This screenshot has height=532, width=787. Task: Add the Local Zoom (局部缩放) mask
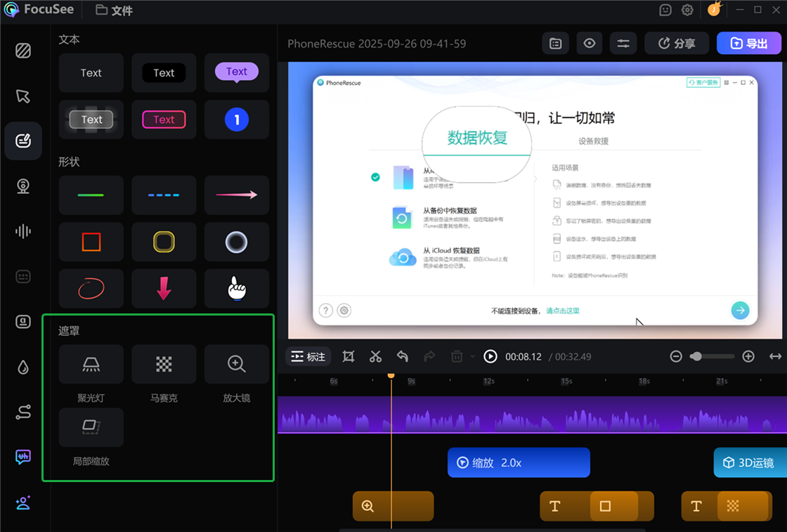click(91, 427)
